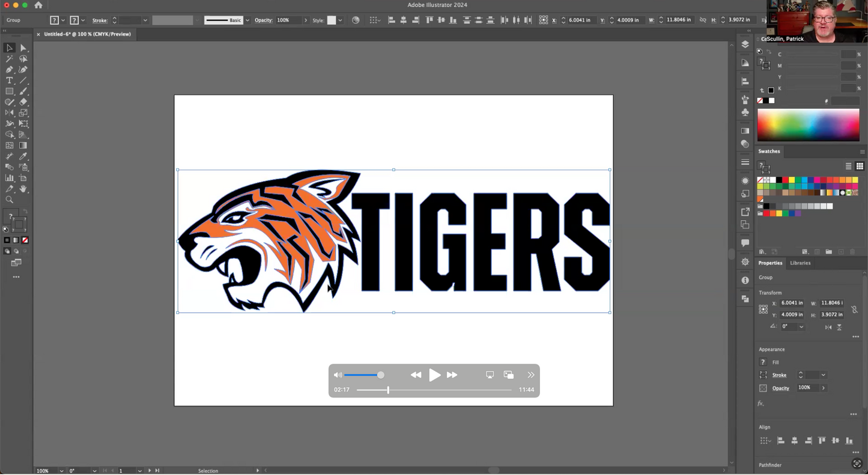Open the rotation angle dropdown in Transform
The width and height of the screenshot is (868, 475).
801,327
